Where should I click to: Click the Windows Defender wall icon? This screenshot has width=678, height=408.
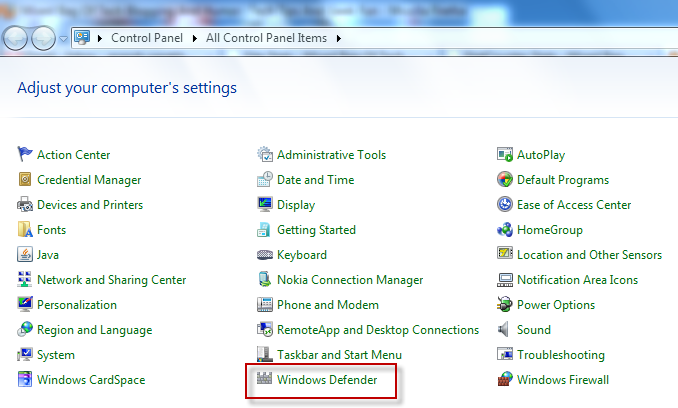tap(264, 379)
